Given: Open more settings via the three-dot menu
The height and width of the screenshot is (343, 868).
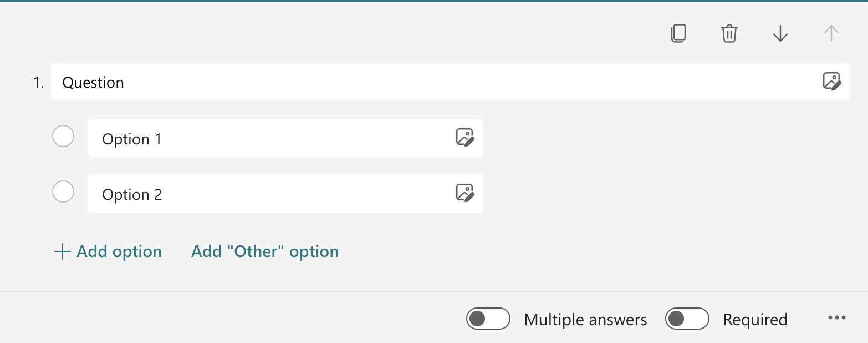Looking at the screenshot, I should click(x=836, y=318).
